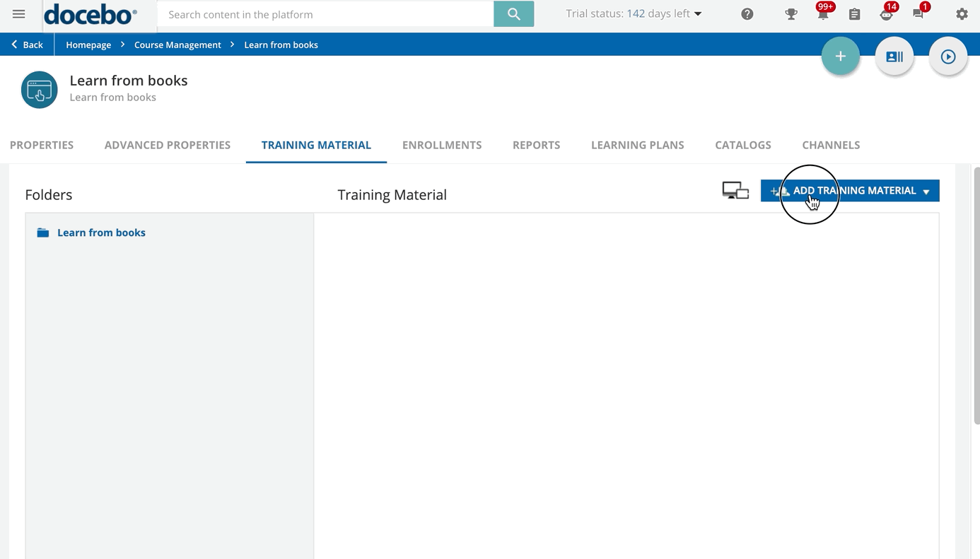Go to Course Management breadcrumb
The height and width of the screenshot is (559, 980).
click(x=177, y=45)
